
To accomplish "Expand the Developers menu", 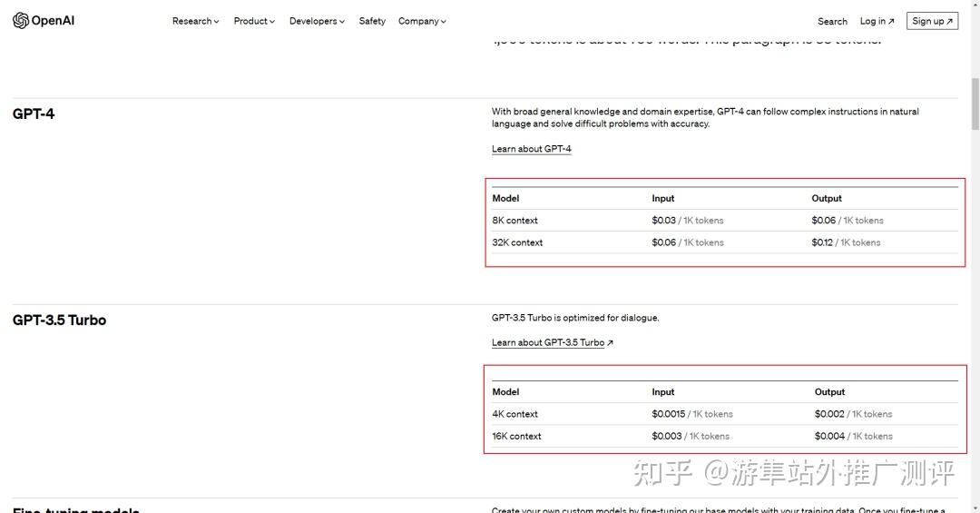I will coord(317,21).
